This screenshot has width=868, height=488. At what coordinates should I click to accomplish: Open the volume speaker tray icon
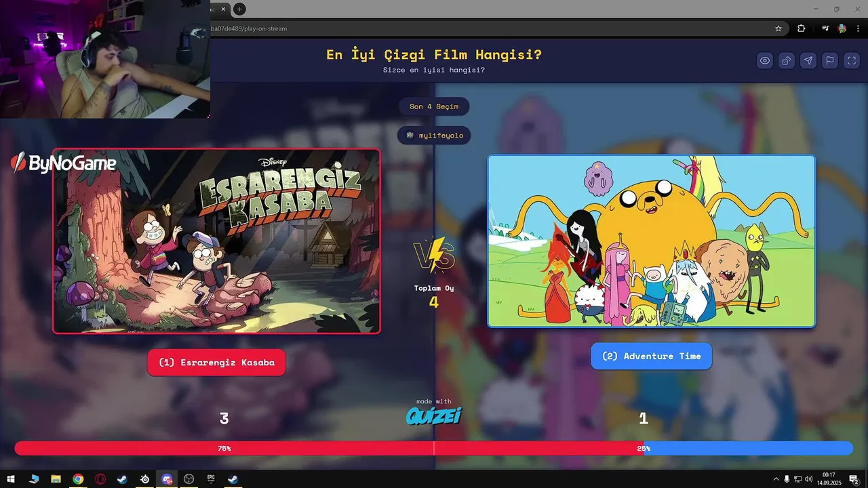pos(808,479)
